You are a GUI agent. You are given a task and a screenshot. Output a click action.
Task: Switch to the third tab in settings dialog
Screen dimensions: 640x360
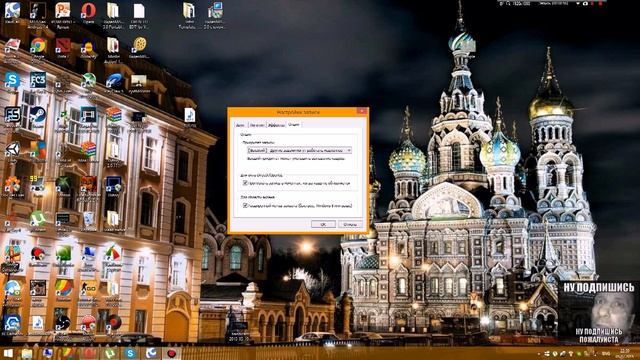click(x=276, y=125)
